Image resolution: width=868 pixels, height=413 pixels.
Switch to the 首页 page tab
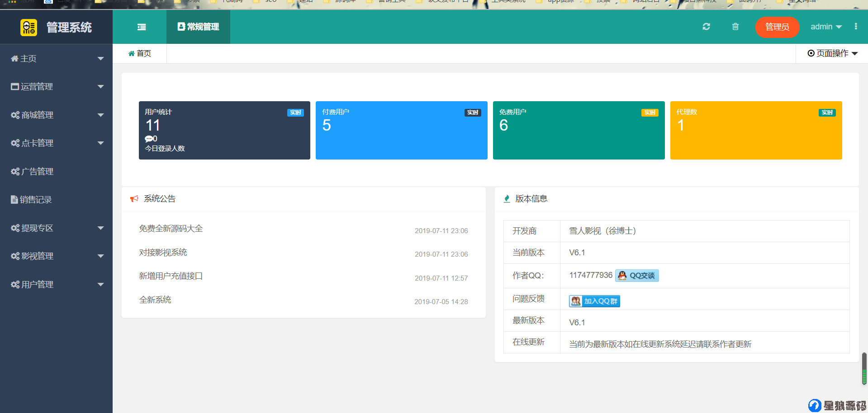140,53
